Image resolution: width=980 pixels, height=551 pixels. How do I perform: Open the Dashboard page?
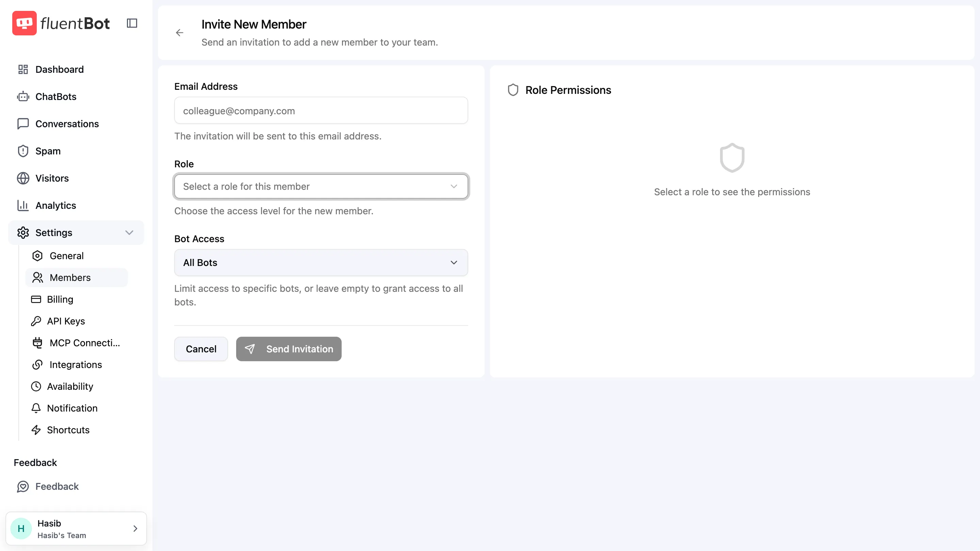click(x=76, y=69)
